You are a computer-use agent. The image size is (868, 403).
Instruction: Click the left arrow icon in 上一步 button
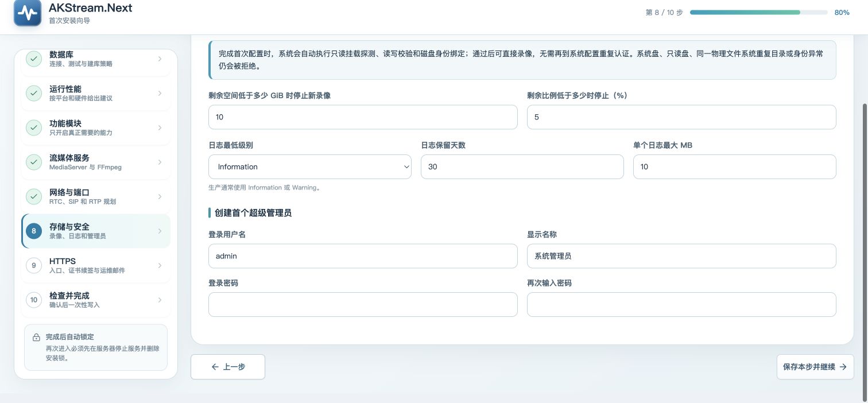215,367
